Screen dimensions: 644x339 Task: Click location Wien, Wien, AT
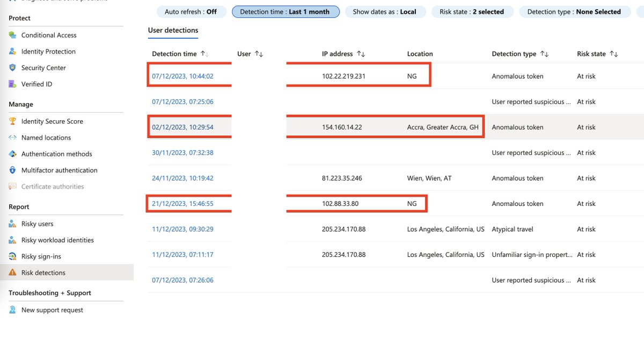tap(429, 178)
